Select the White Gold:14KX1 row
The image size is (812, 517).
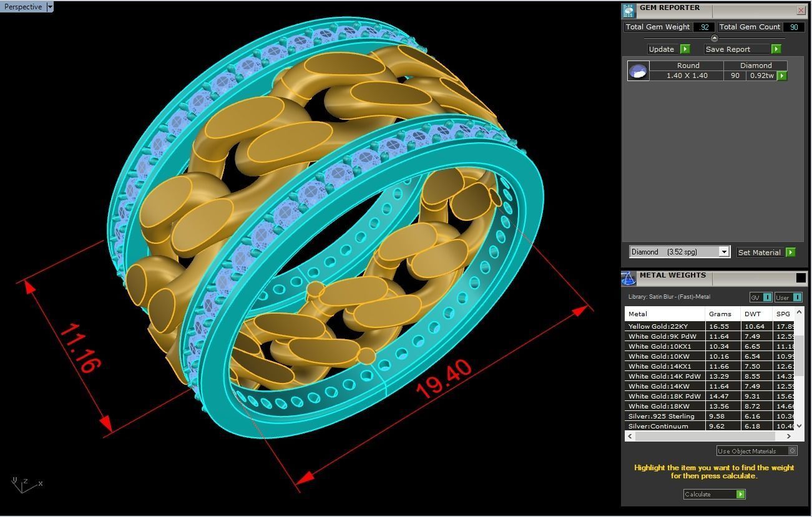click(x=710, y=366)
